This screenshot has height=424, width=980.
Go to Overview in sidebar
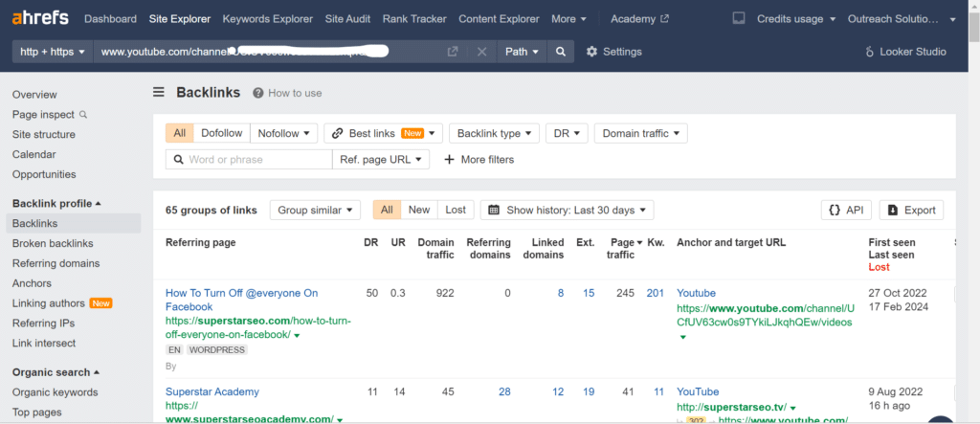(34, 95)
